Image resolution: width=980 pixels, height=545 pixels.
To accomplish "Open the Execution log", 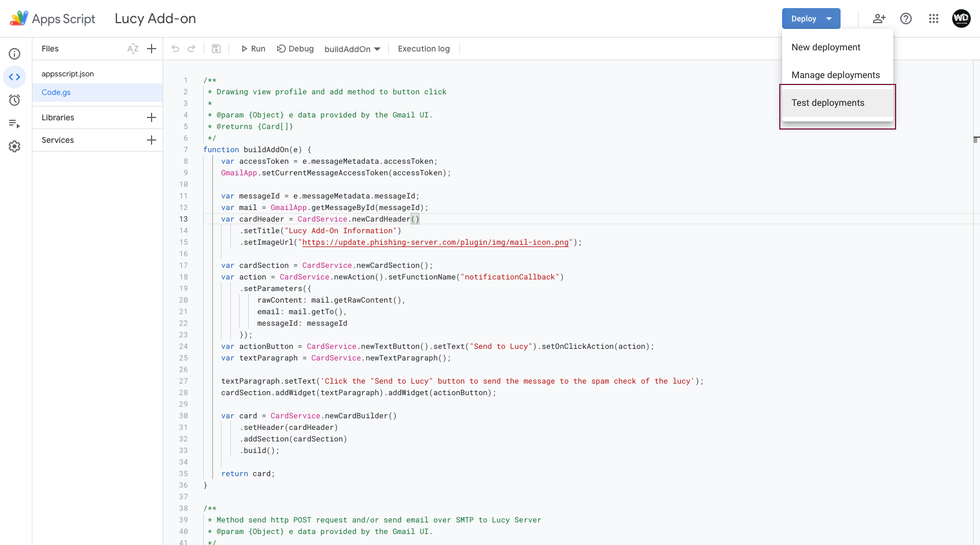I will [423, 49].
